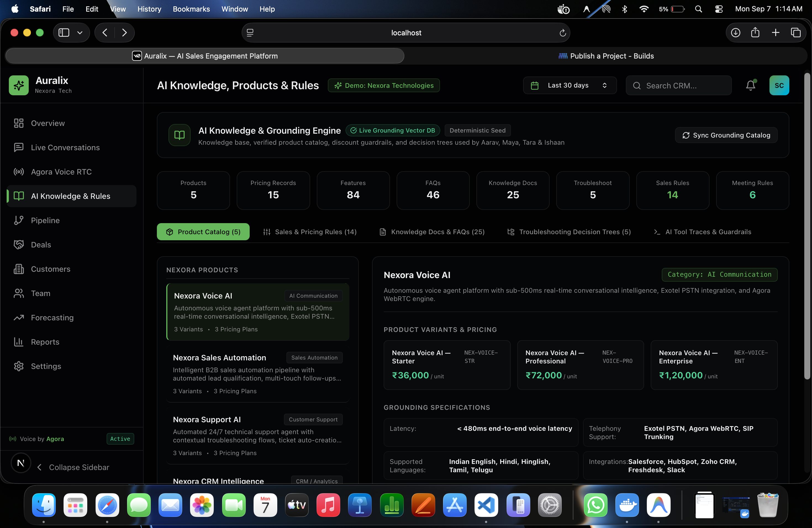Click the Pricing Records 15 stat card
The width and height of the screenshot is (812, 528).
coord(273,190)
